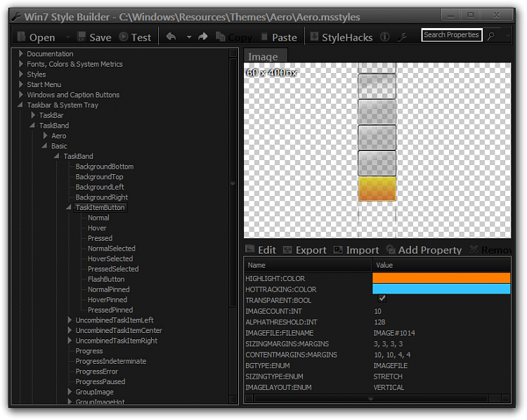Switch to the Image tab
This screenshot has width=527, height=420.
click(x=266, y=55)
